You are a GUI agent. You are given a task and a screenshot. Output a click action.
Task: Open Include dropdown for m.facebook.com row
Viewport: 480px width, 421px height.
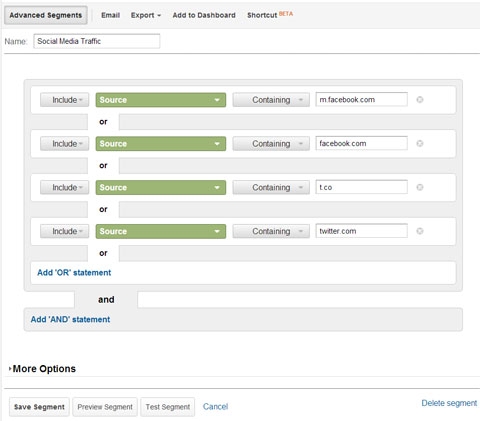click(65, 100)
